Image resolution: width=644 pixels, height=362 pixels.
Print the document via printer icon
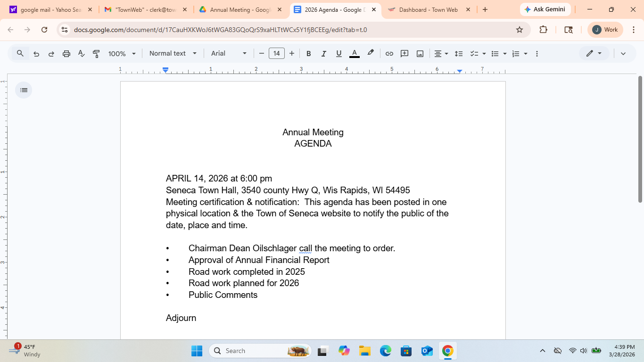pos(66,54)
